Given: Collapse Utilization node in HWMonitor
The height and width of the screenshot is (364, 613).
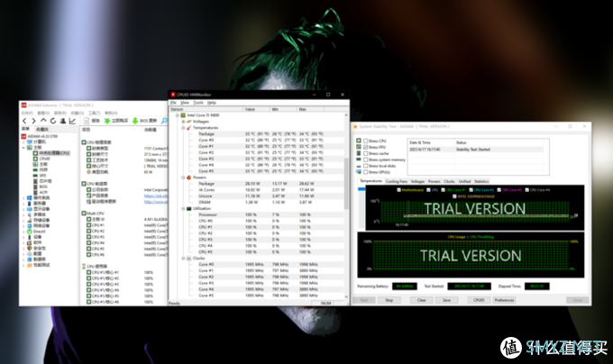Looking at the screenshot, I should click(x=183, y=208).
